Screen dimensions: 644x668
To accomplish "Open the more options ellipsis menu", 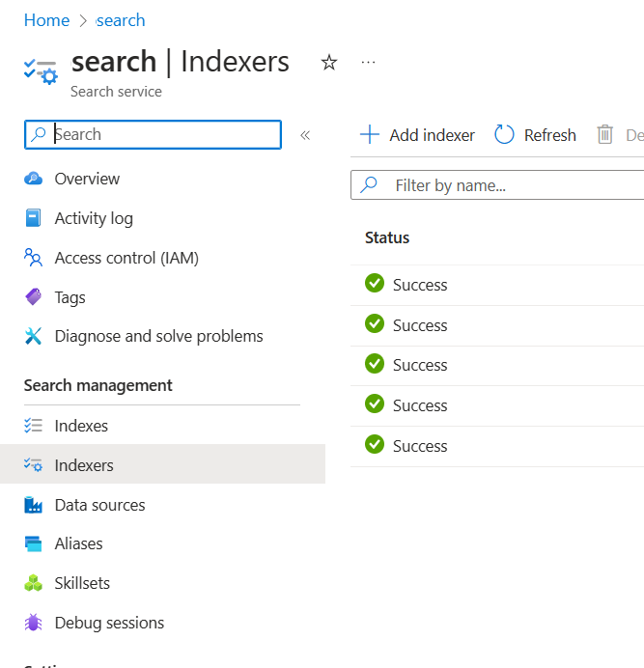I will click(368, 63).
